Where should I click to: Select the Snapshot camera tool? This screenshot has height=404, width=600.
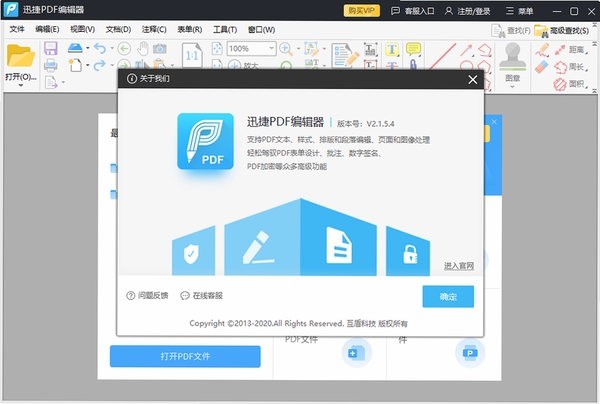160,49
